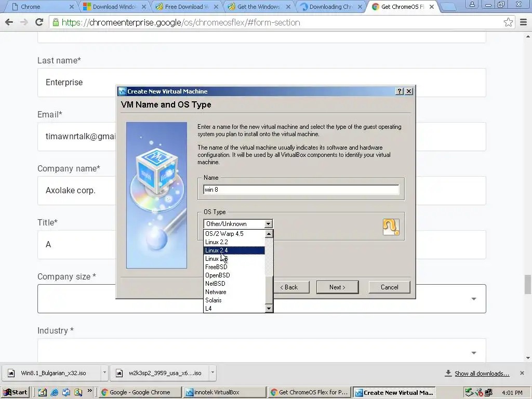This screenshot has height=399, width=532.
Task: Click the Back button in wizard
Action: click(291, 287)
